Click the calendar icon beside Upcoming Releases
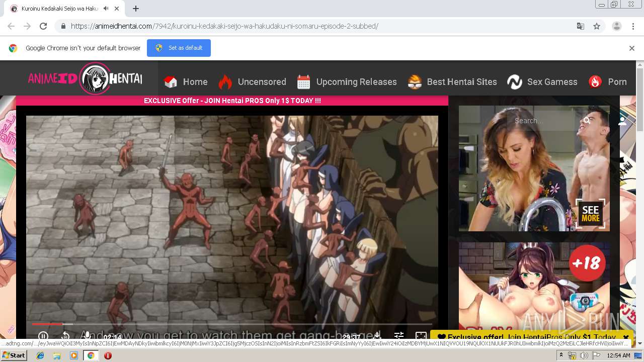Screen dimensions: 644x362 pos(303,82)
